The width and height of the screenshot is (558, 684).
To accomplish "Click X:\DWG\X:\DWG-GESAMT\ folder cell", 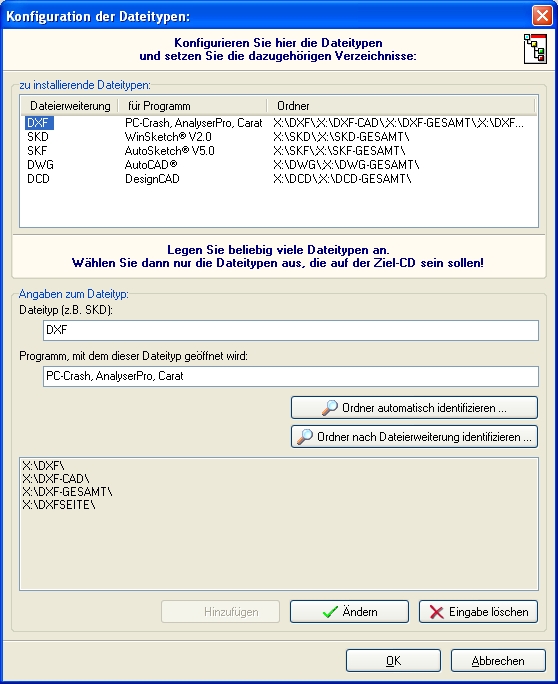I will [346, 165].
